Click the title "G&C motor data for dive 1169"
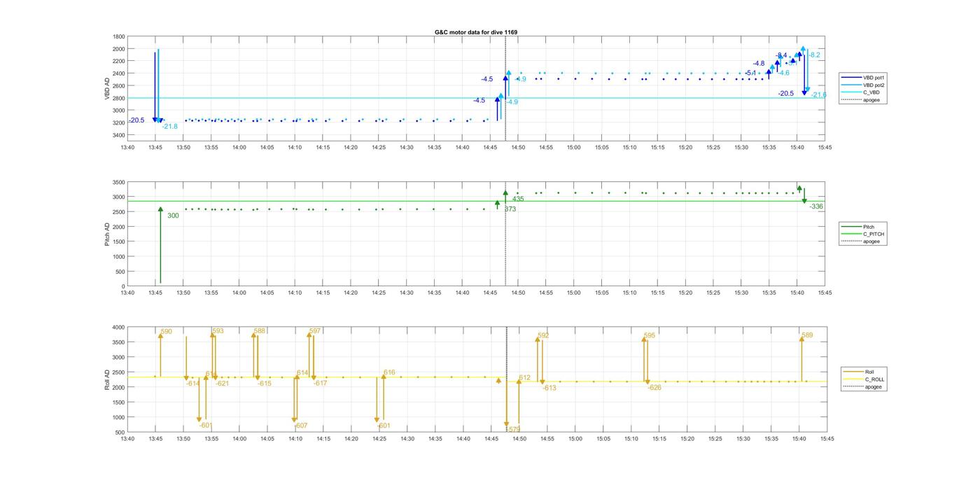Image resolution: width=980 pixels, height=485 pixels. pos(476,32)
